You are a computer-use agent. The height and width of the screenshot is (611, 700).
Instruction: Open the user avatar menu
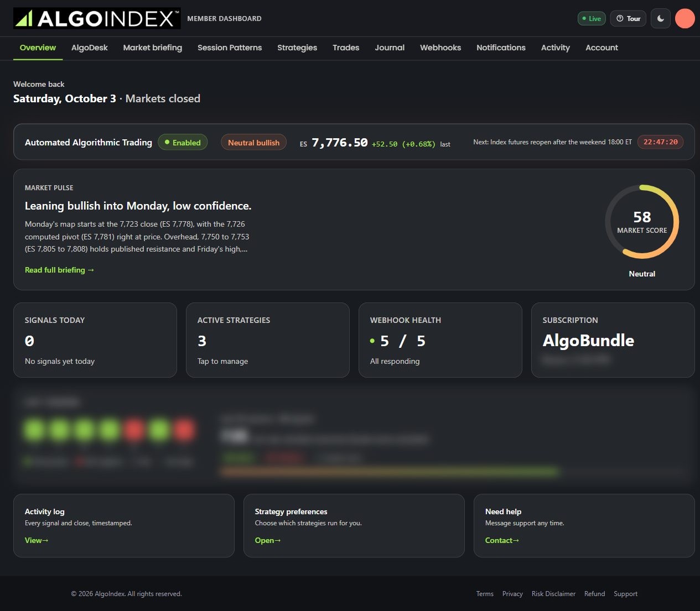click(x=685, y=18)
